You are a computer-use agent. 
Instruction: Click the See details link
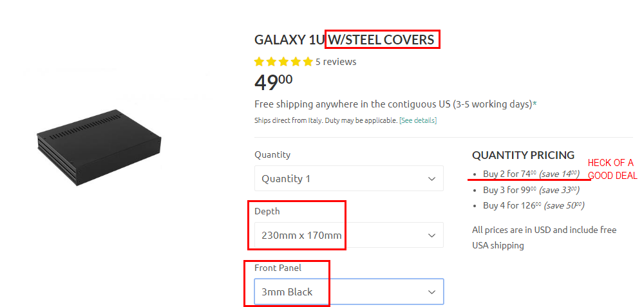coord(418,120)
